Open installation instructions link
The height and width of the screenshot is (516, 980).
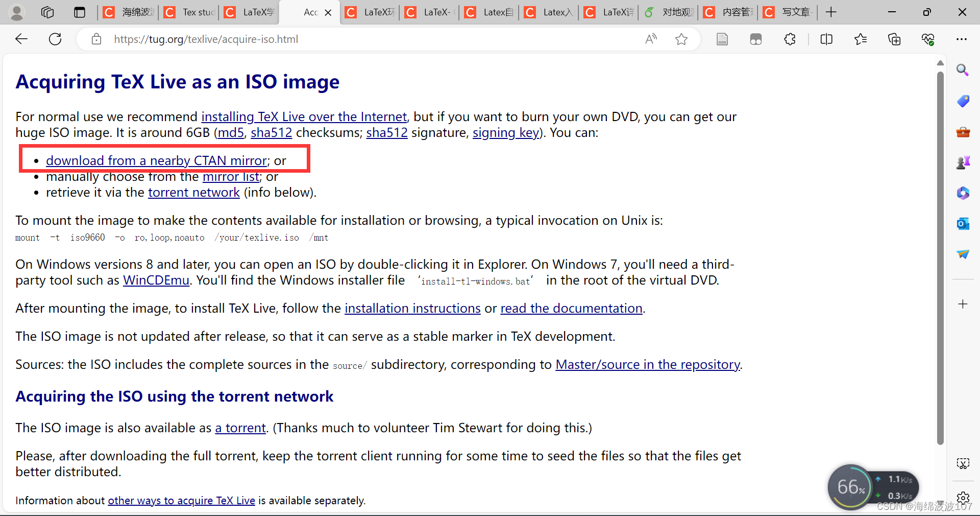(412, 309)
